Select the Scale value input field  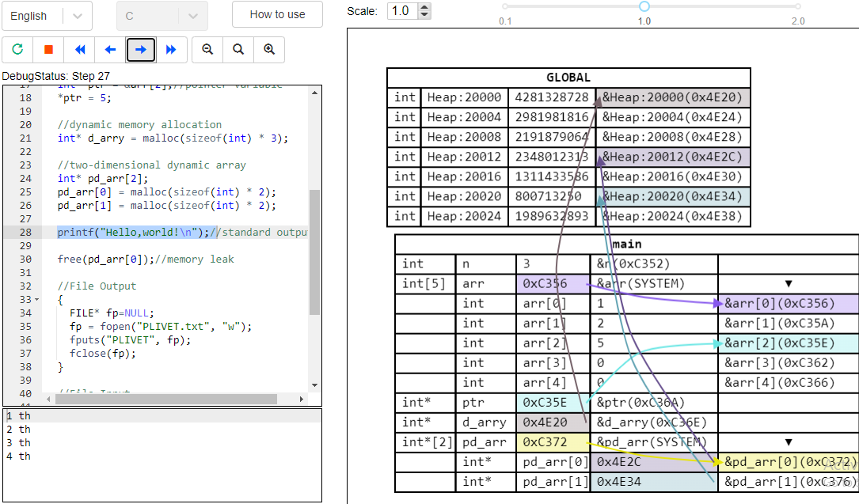pos(404,11)
